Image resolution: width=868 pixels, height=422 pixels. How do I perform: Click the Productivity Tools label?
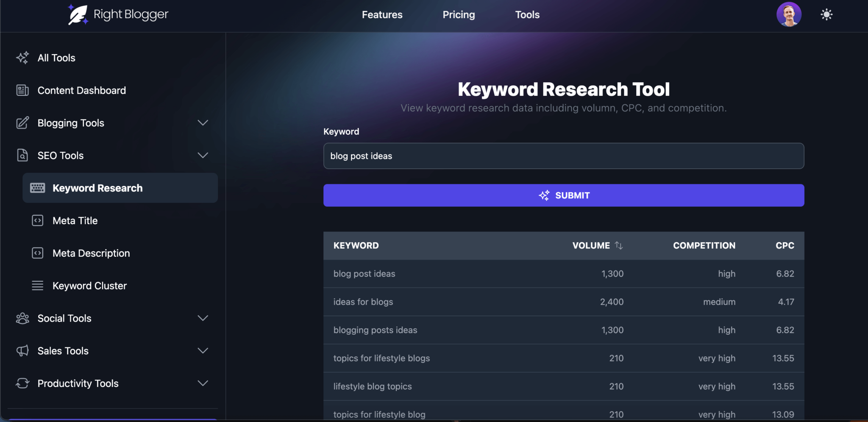click(x=78, y=383)
